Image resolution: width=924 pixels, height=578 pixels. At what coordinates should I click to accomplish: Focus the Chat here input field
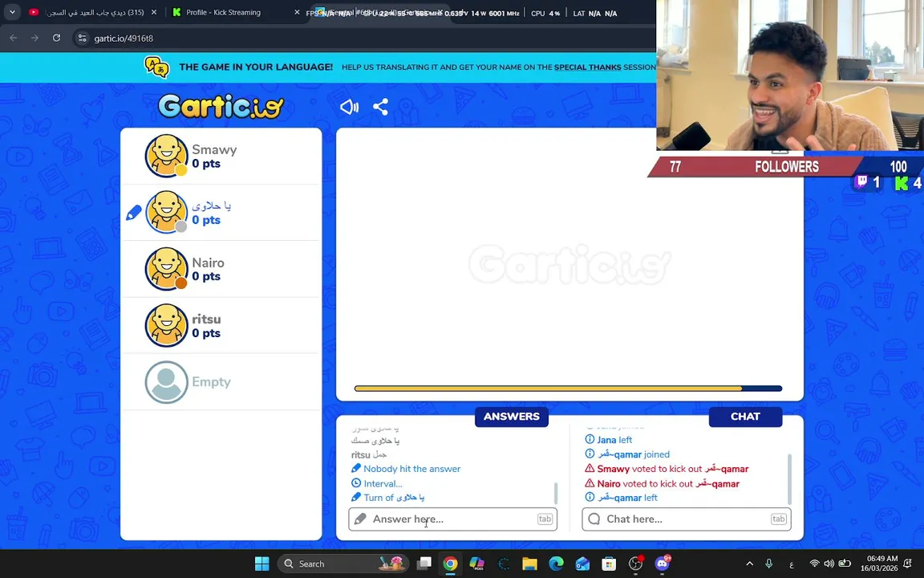(x=687, y=519)
